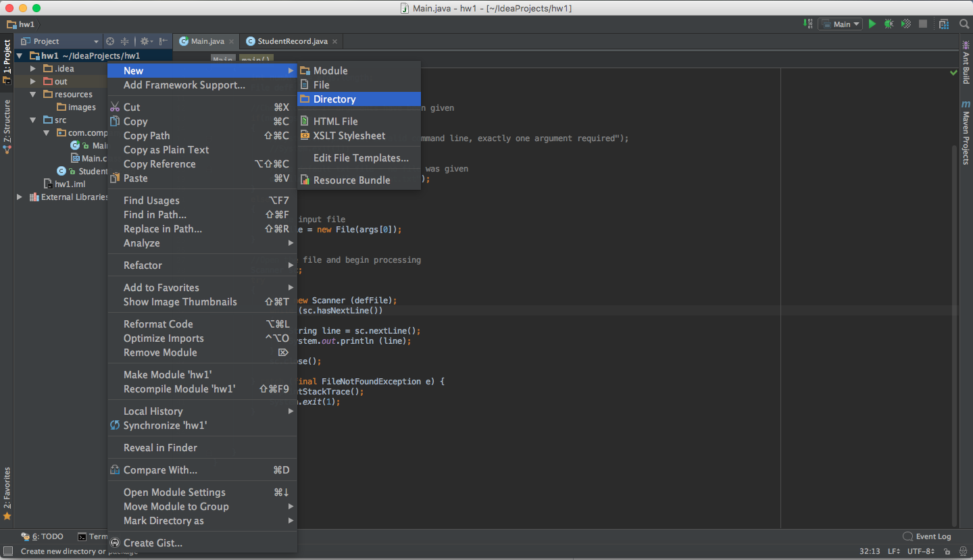The image size is (973, 560).
Task: Open the Main run configuration dropdown
Action: tap(840, 24)
